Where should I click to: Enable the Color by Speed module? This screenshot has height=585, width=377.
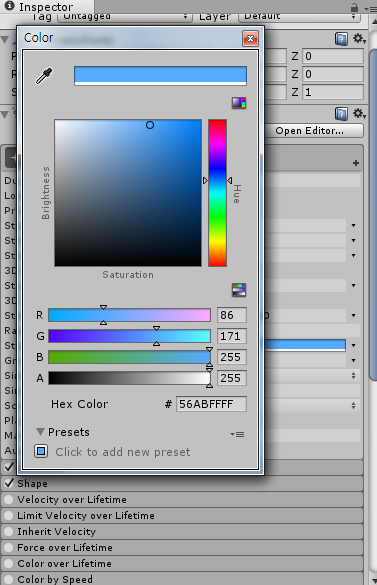[x=9, y=579]
